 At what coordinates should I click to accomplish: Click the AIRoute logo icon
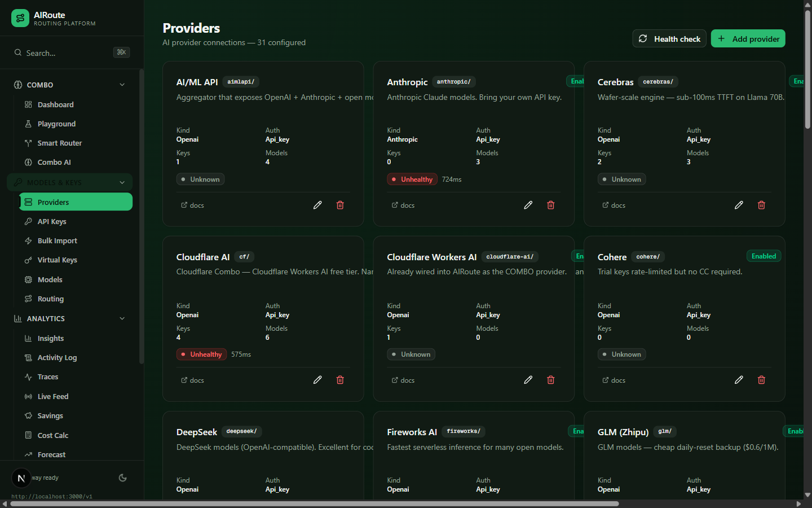click(x=20, y=19)
